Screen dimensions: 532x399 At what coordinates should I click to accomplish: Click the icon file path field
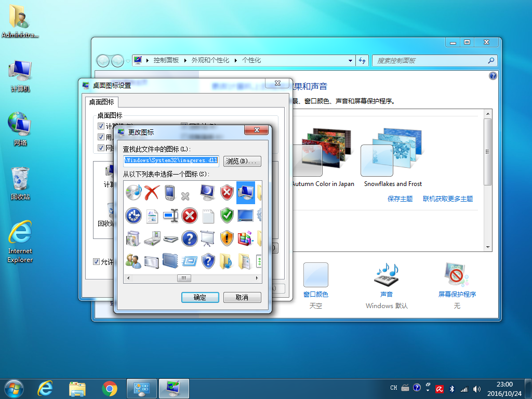[x=171, y=161]
